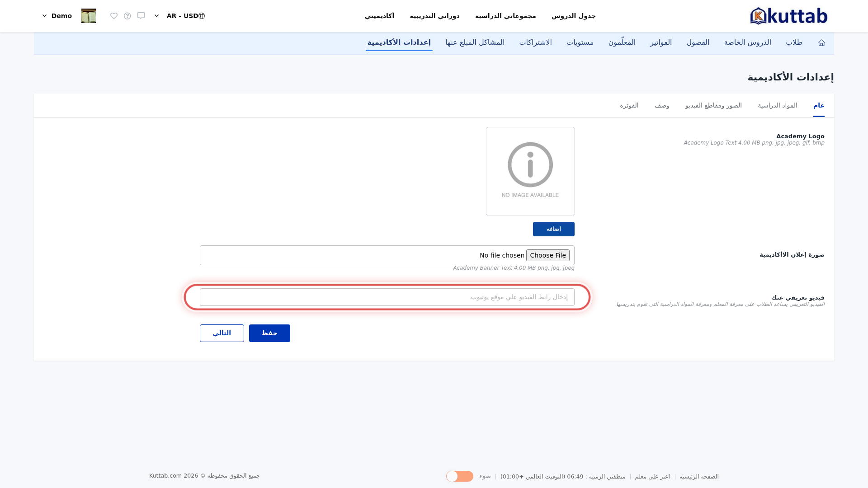Click the no image available placeholder

tap(530, 171)
